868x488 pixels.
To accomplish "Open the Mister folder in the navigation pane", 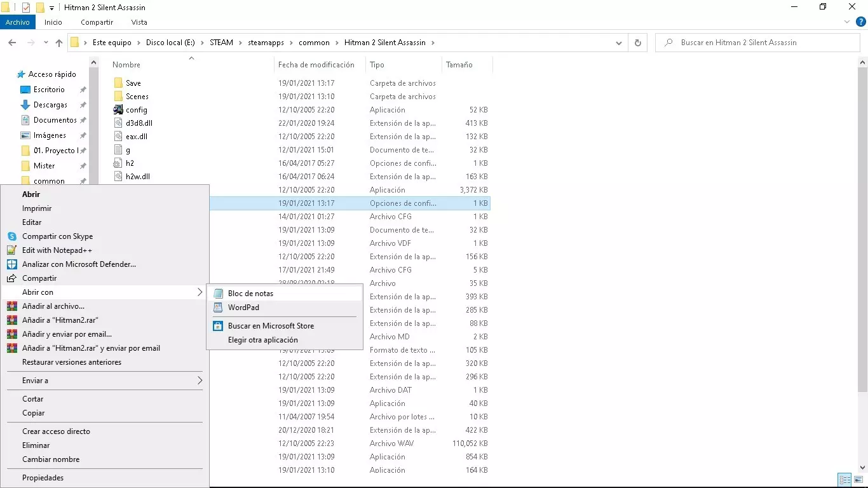I will coord(44,166).
